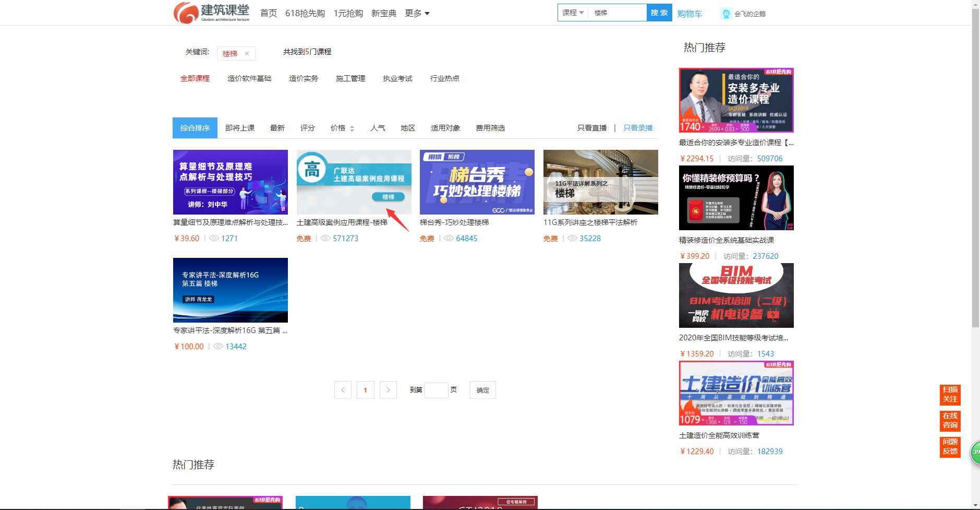
Task: Select 施工管理 category
Action: click(x=350, y=78)
